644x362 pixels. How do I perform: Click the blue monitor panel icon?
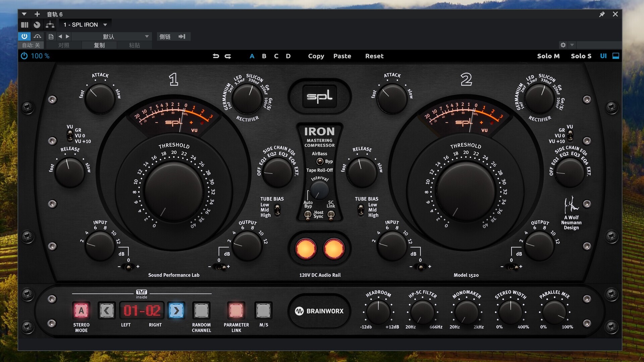[x=616, y=56]
